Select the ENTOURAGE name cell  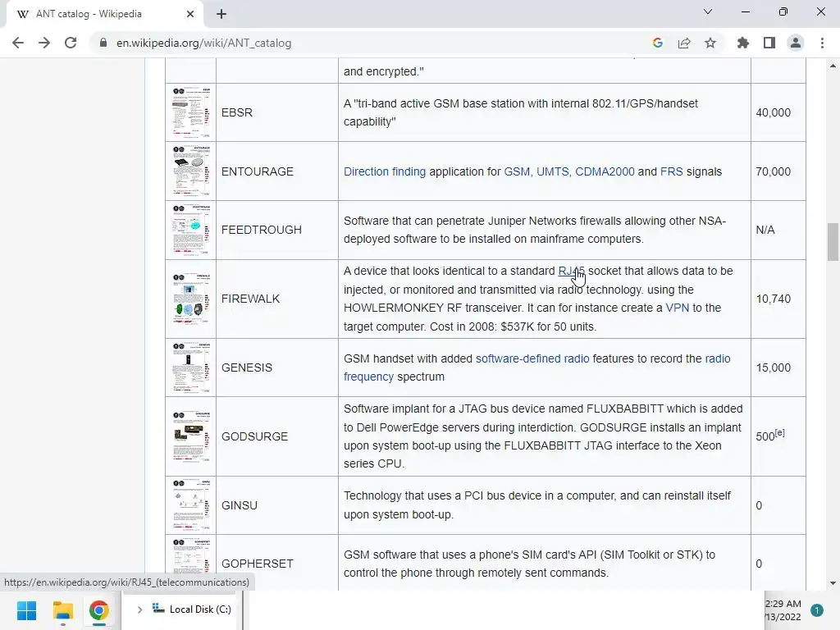tap(277, 171)
